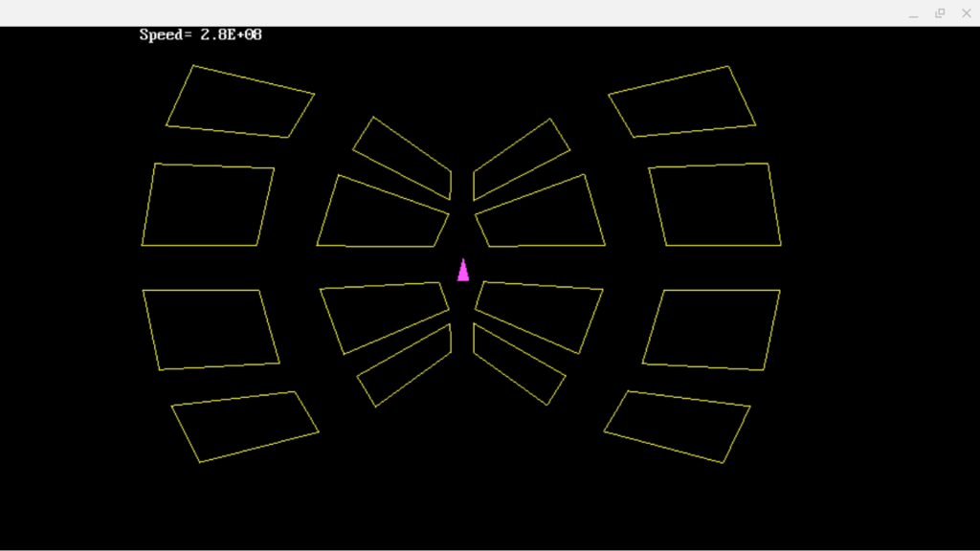The width and height of the screenshot is (980, 551).
Task: Select topmost yellow panel in far-right column
Action: tap(682, 102)
